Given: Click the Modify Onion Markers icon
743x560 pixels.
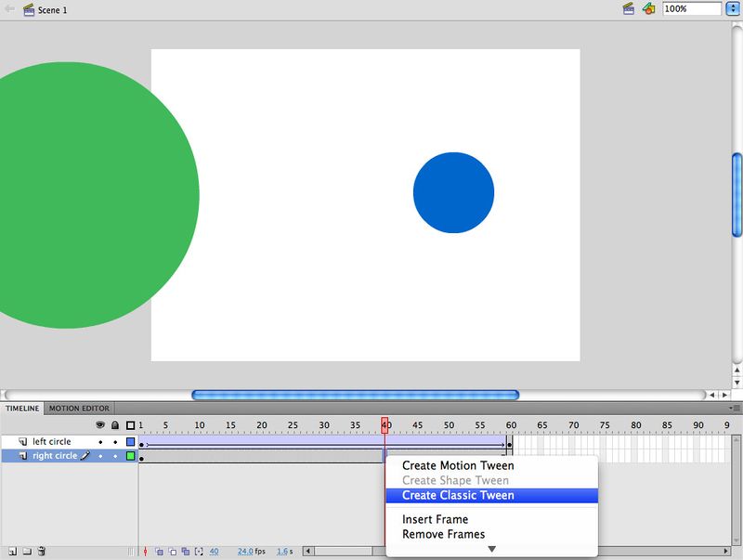Looking at the screenshot, I should tap(199, 552).
